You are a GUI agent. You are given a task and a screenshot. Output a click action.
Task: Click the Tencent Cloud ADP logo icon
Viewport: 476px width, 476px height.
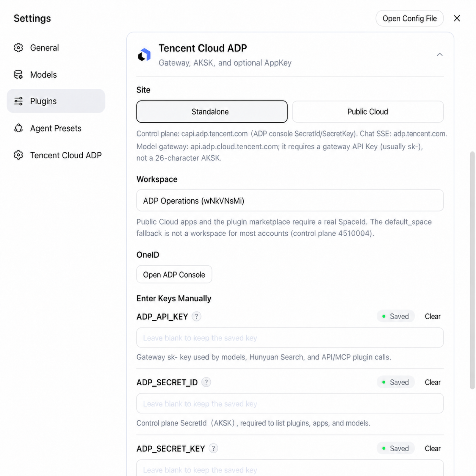[x=144, y=55]
